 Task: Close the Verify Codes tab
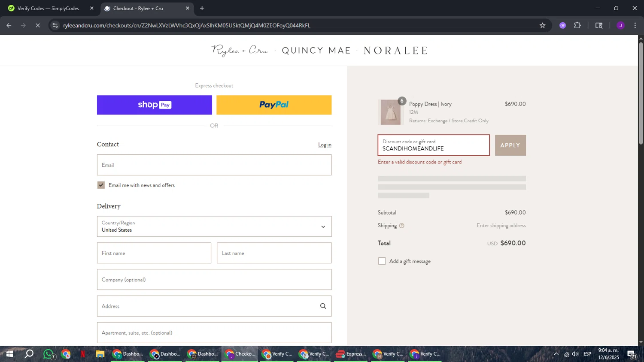[91, 8]
